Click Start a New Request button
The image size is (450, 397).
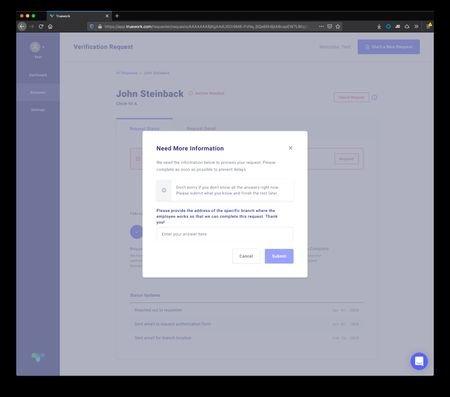(x=389, y=47)
